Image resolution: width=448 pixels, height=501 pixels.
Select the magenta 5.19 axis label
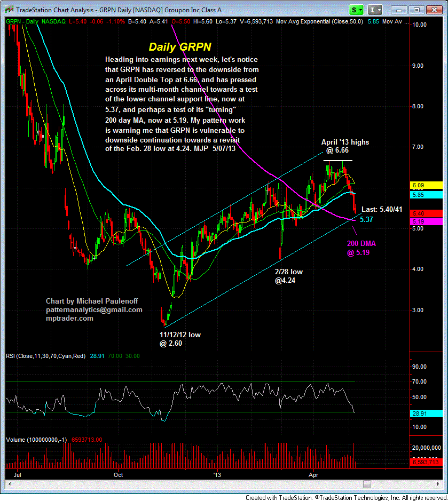click(426, 221)
